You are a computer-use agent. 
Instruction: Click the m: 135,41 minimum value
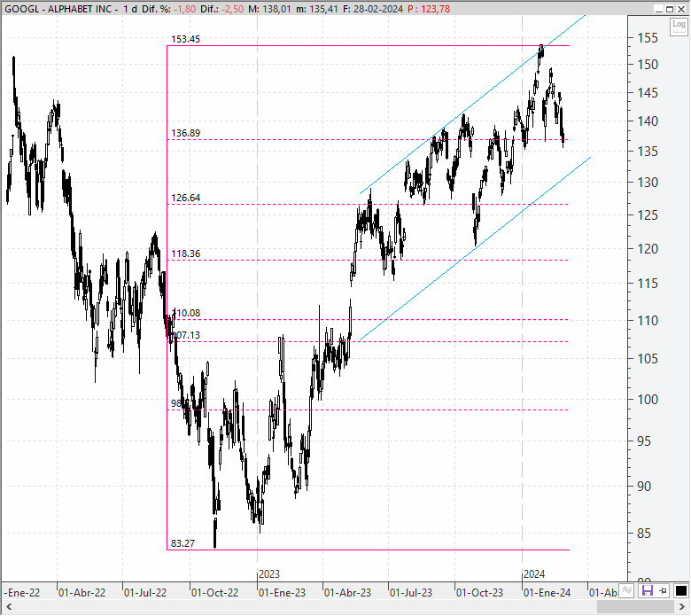[317, 9]
